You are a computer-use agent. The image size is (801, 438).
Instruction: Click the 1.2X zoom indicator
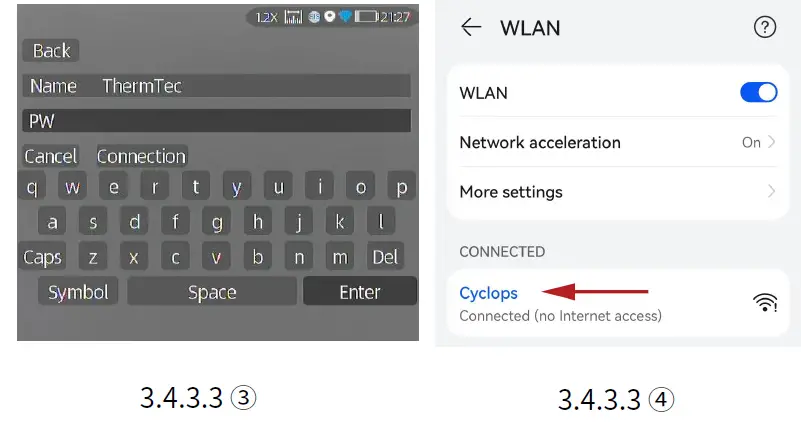tap(266, 17)
